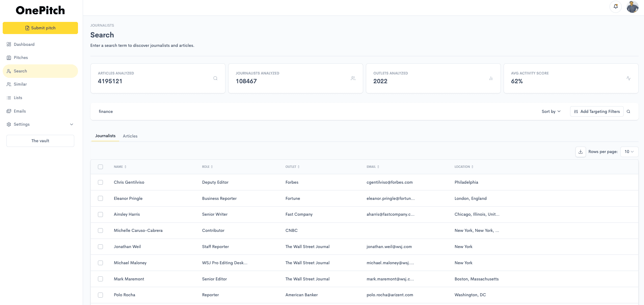The image size is (644, 305).
Task: Sort table by the OUTLET column arrows
Action: coord(299,167)
